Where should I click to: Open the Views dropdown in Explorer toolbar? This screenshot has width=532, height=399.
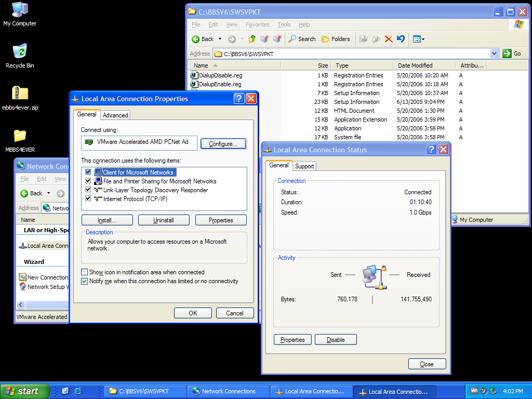coord(419,39)
